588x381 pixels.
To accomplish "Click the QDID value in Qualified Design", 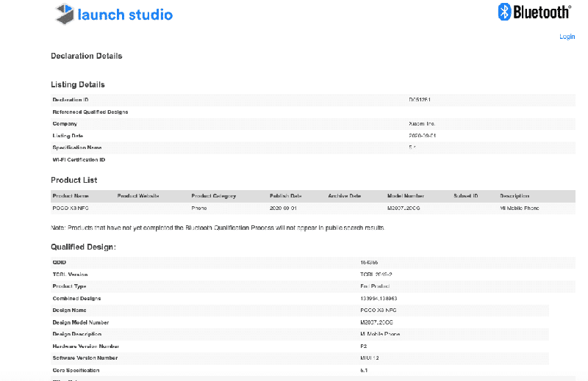I will [x=369, y=263].
